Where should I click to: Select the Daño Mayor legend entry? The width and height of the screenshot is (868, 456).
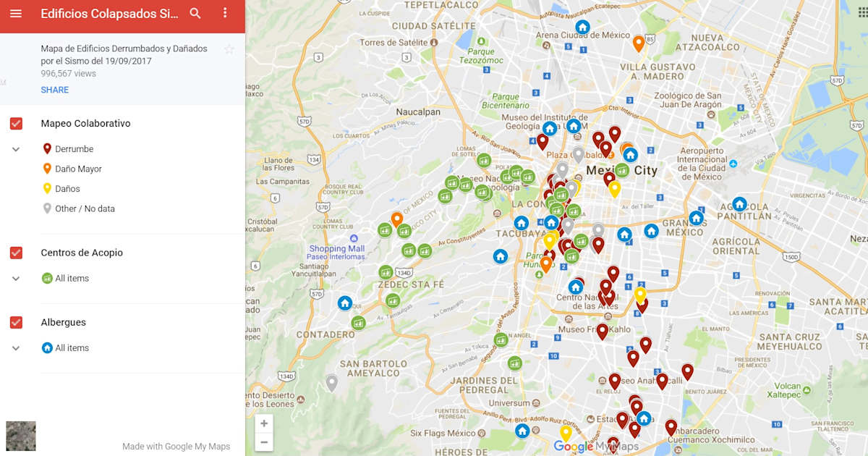(72, 169)
